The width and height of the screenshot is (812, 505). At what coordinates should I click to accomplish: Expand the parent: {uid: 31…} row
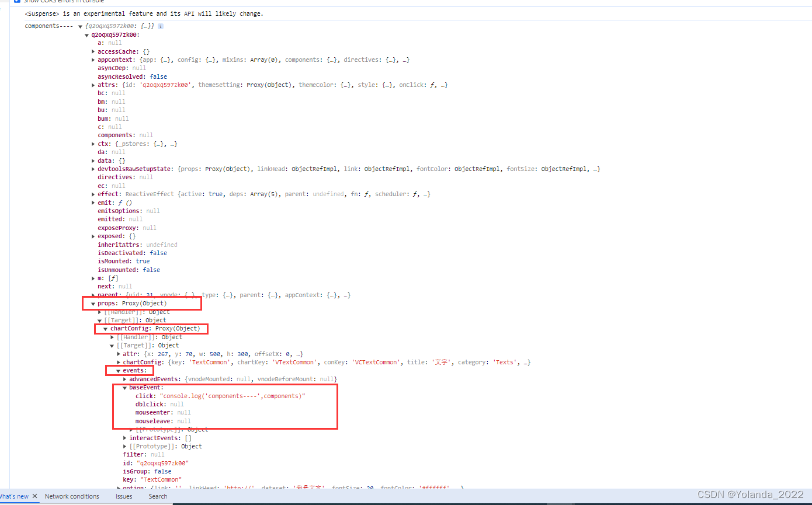click(x=93, y=295)
